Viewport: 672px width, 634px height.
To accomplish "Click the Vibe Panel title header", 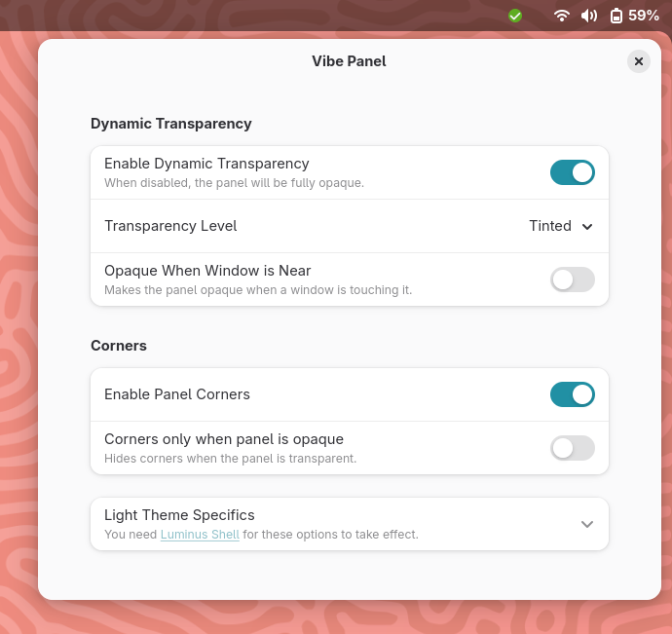I will (x=349, y=61).
